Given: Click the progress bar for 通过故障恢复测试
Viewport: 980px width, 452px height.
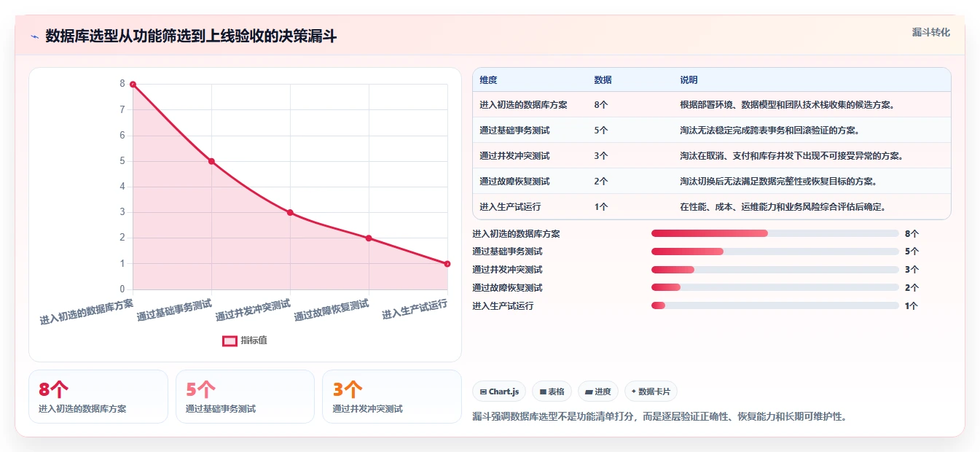Looking at the screenshot, I should 775,288.
